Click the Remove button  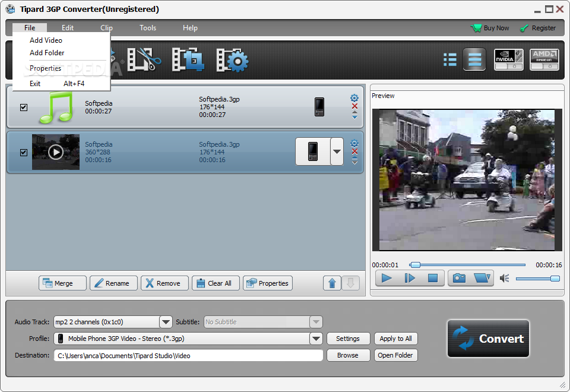164,283
